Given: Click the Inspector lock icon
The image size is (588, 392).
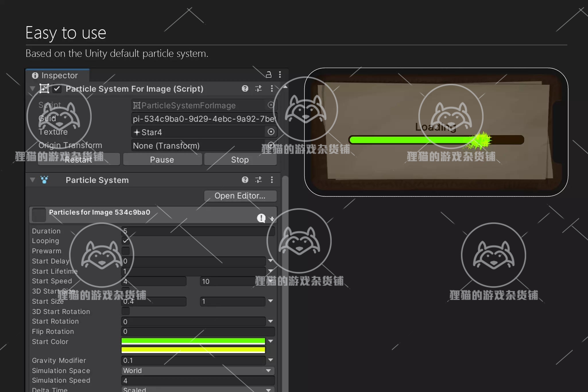Looking at the screenshot, I should coord(268,75).
